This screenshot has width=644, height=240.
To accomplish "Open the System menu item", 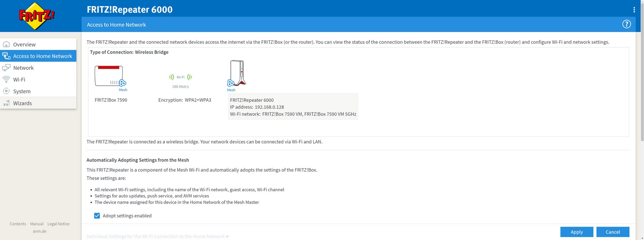I will pyautogui.click(x=38, y=91).
